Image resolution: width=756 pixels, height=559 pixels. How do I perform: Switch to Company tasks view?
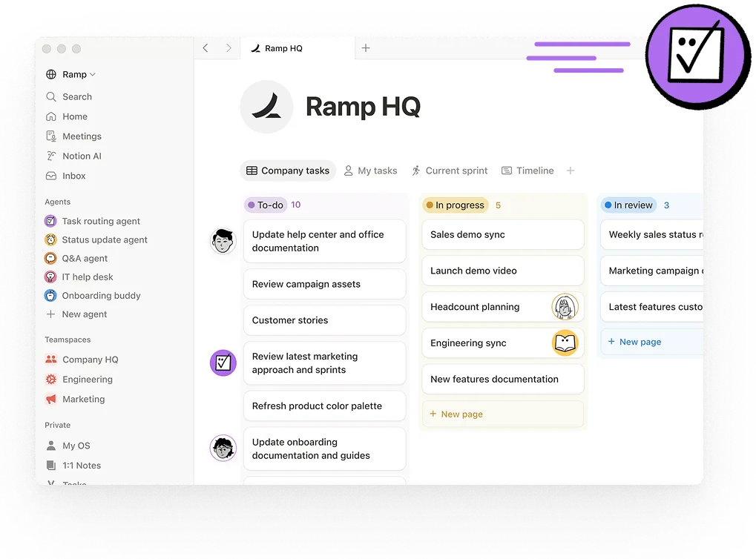point(288,171)
